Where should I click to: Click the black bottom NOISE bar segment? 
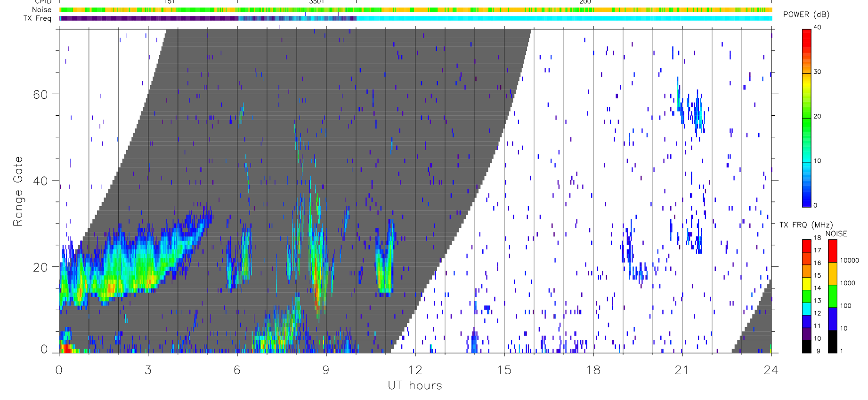coord(833,342)
